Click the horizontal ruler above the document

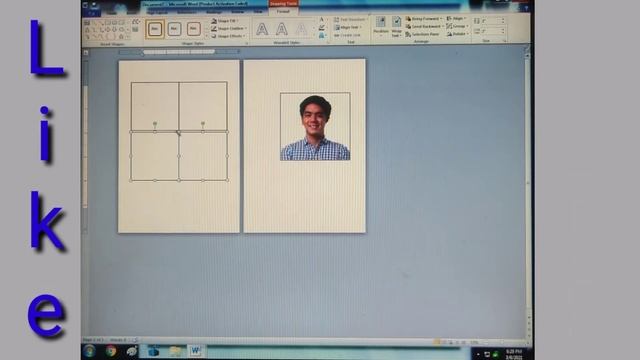click(179, 52)
